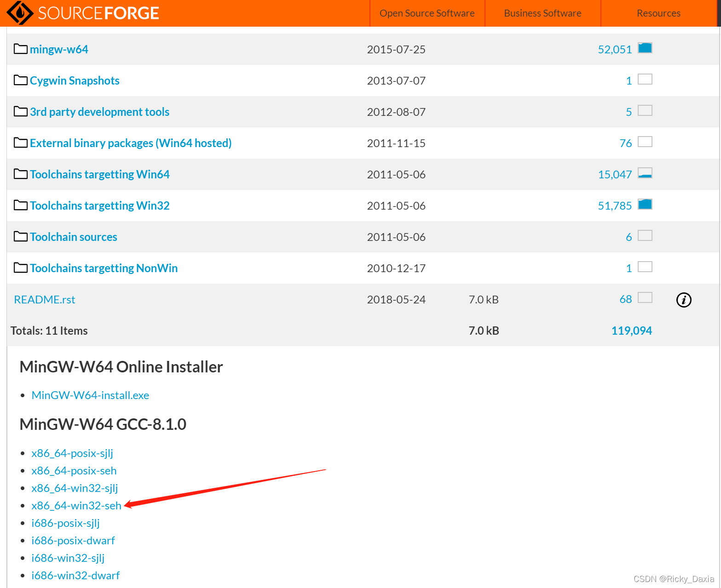This screenshot has width=721, height=588.
Task: Click downloads chart icon in README.rst row
Action: (x=645, y=298)
